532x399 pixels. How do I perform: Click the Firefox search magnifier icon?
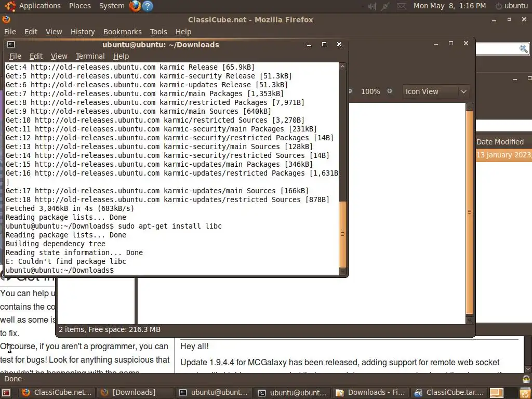pos(524,49)
